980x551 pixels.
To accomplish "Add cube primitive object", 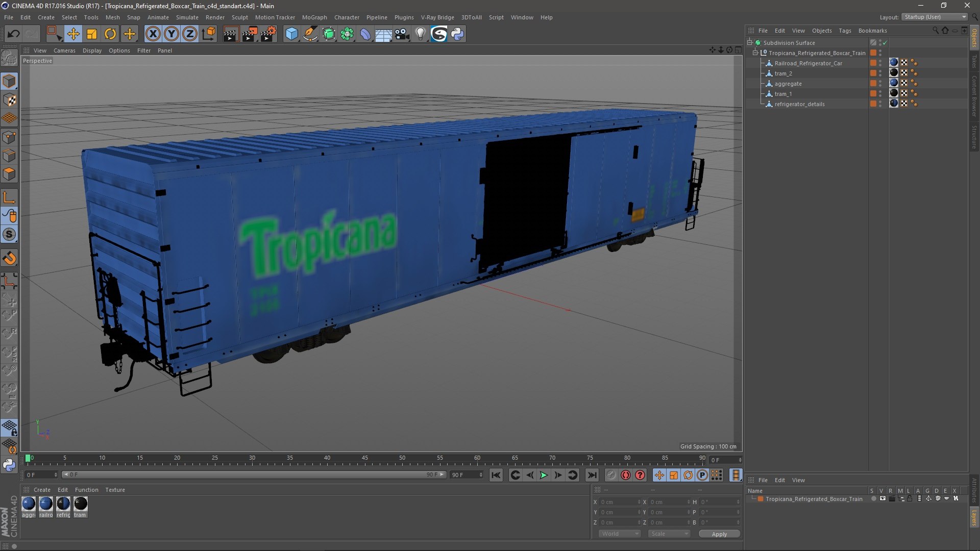I will pyautogui.click(x=291, y=34).
